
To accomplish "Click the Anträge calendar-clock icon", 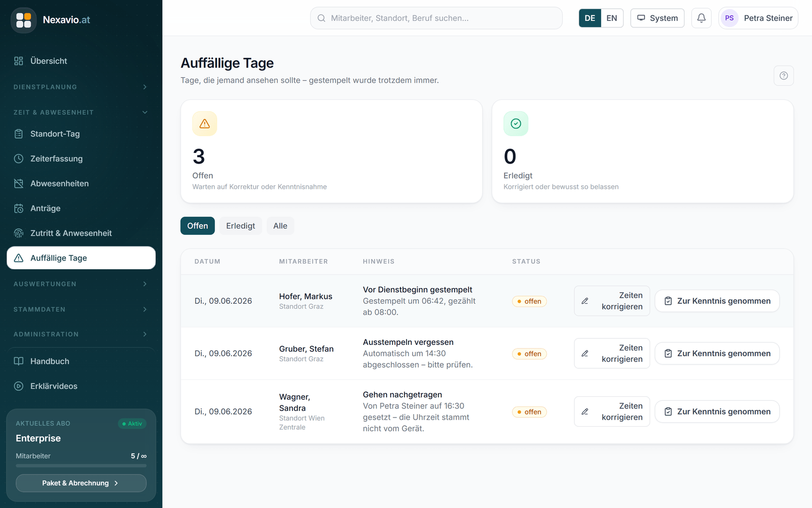I will pos(19,208).
